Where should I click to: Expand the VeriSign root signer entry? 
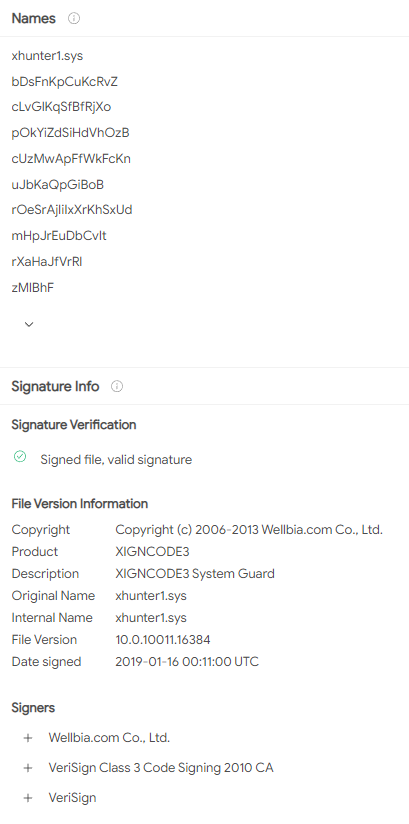coord(28,798)
